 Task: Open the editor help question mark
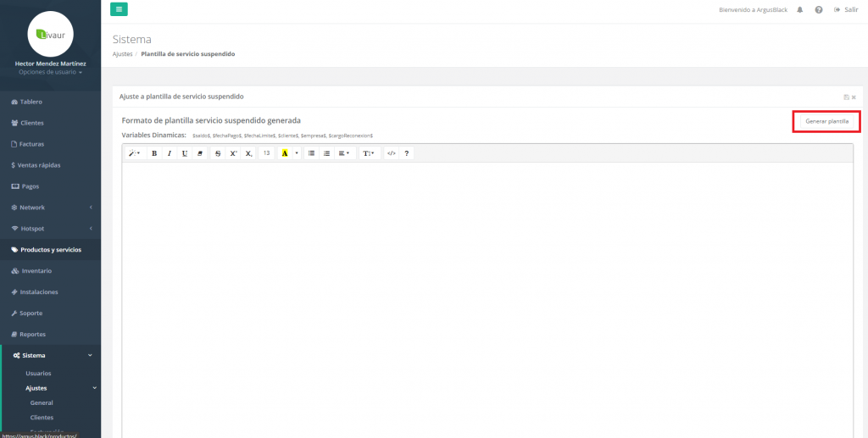click(407, 153)
